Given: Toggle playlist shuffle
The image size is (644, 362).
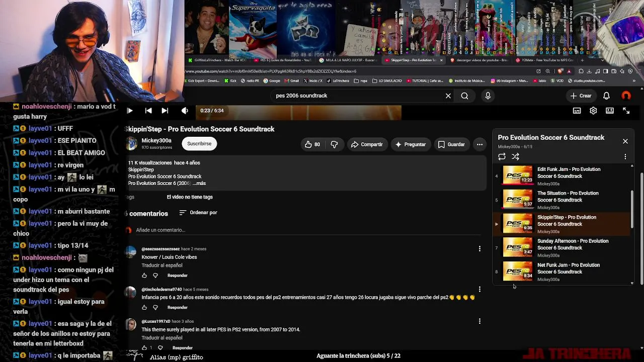Looking at the screenshot, I should click(x=515, y=157).
